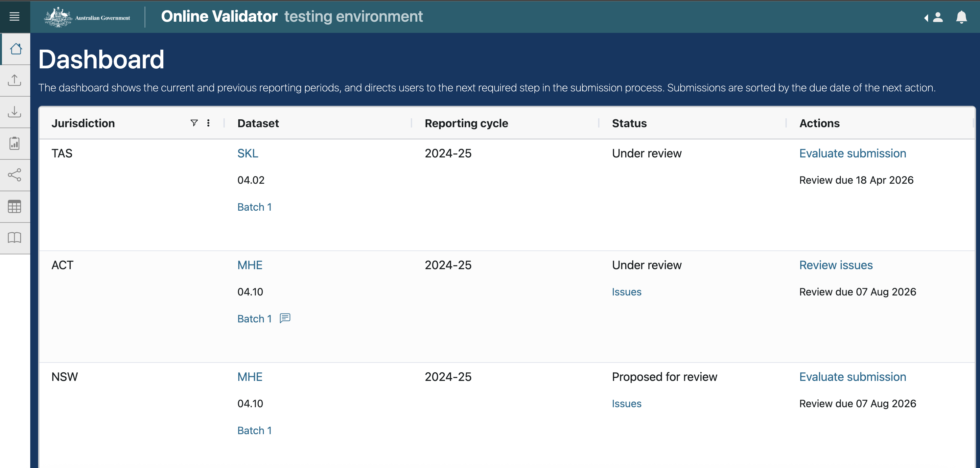Click Review issues for ACT
The width and height of the screenshot is (980, 468).
[x=835, y=265]
